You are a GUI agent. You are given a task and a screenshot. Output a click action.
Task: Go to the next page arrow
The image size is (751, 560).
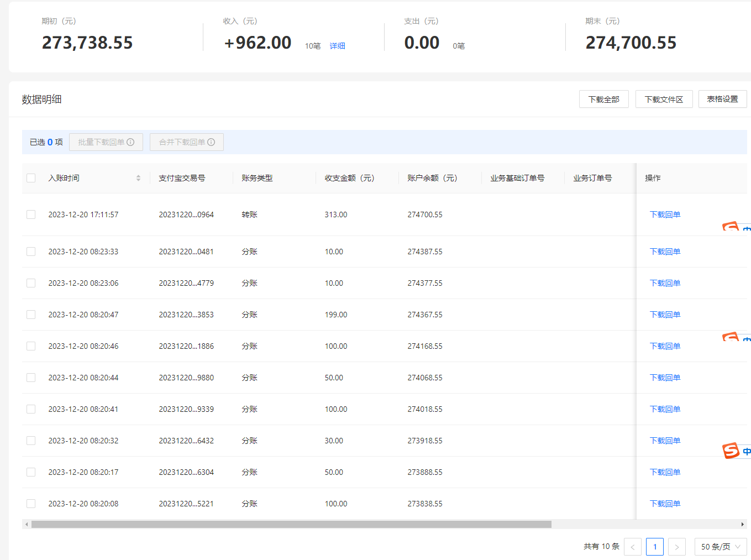coord(677,547)
